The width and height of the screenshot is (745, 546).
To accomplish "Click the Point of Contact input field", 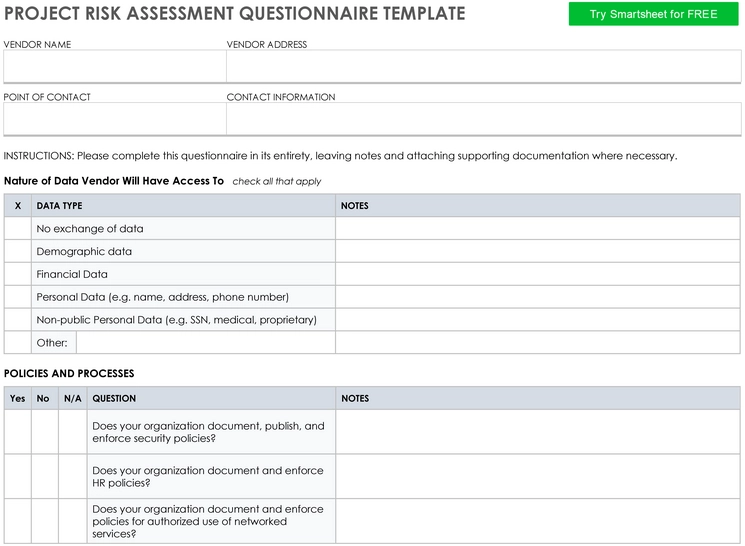I will tap(115, 119).
